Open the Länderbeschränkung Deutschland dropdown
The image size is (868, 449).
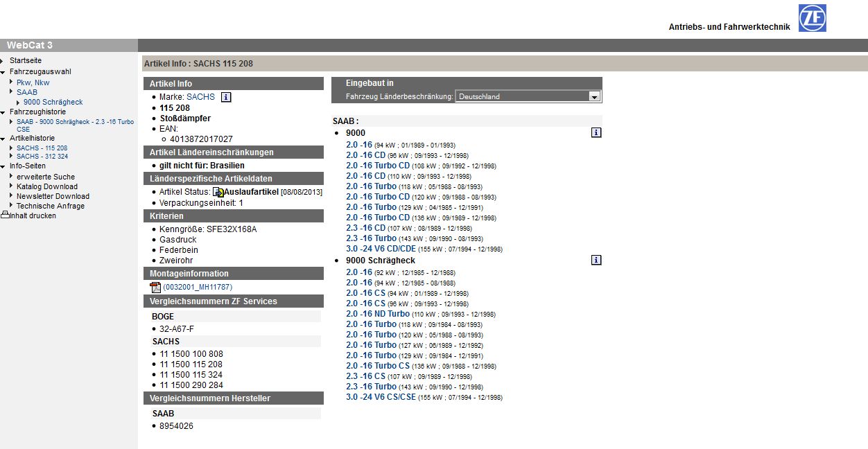point(528,96)
